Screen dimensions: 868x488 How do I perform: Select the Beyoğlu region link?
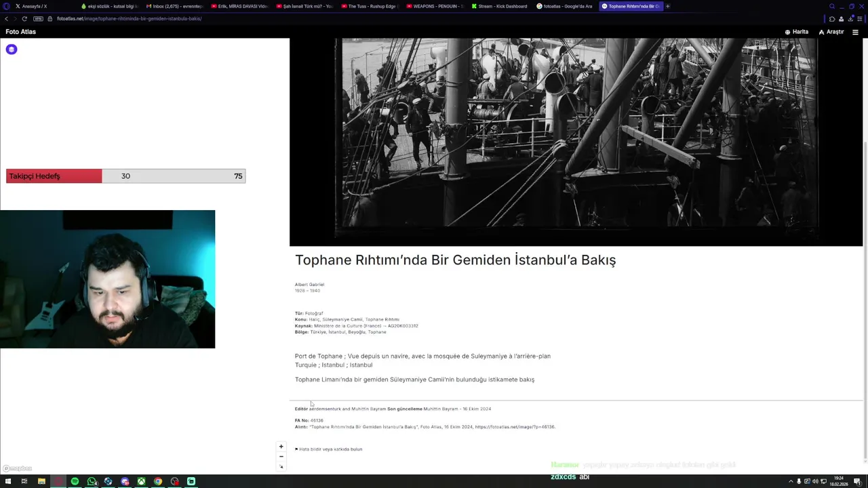point(357,332)
